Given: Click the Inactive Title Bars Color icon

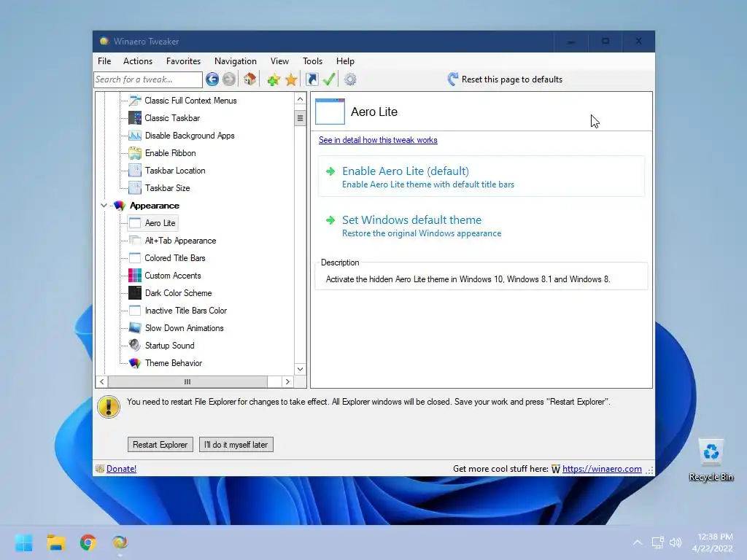Looking at the screenshot, I should (x=135, y=311).
